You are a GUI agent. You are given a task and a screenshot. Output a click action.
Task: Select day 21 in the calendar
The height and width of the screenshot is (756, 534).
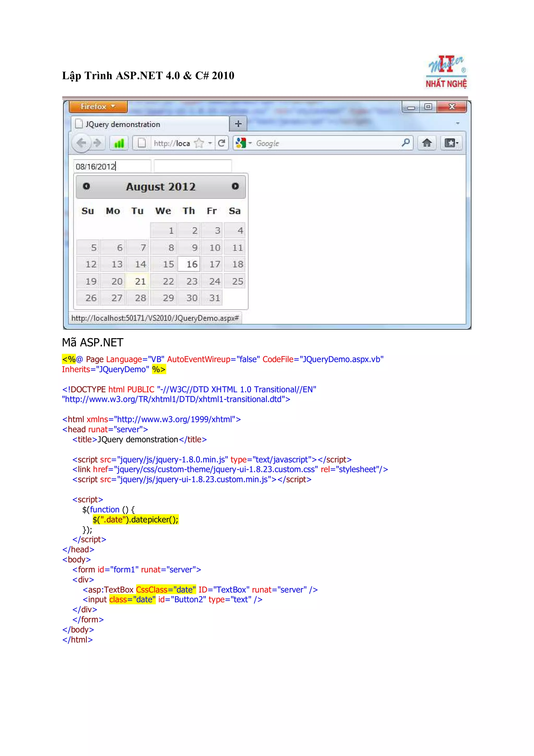(138, 281)
